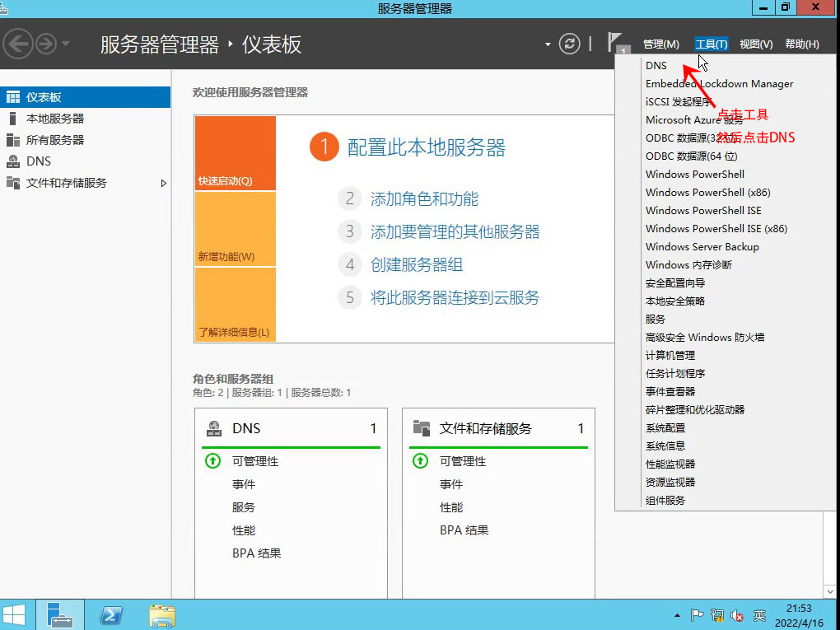Open Windows Server Backup tool
The width and height of the screenshot is (840, 630).
pyautogui.click(x=702, y=247)
